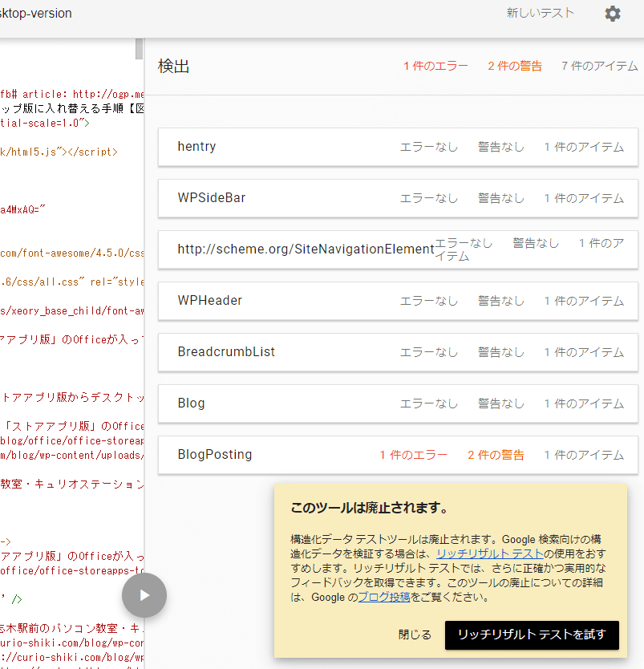
Task: Click リッチリザルト テストを試す button
Action: (x=532, y=635)
